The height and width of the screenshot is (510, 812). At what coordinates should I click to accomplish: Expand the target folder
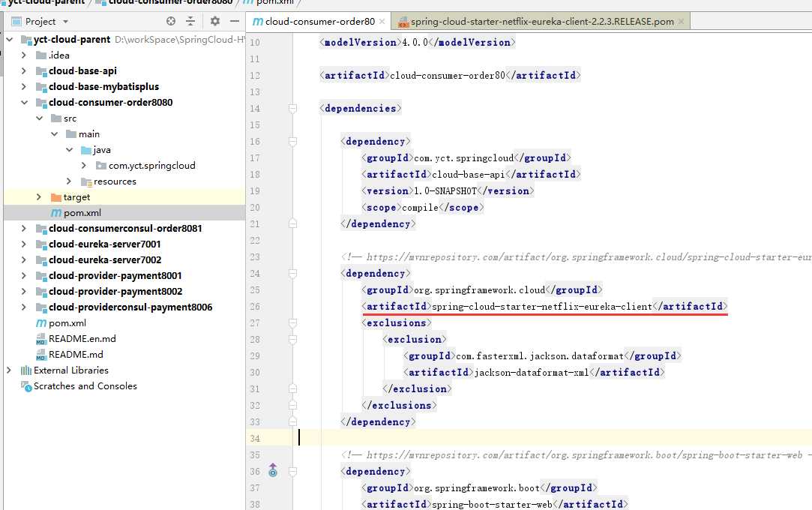point(39,196)
